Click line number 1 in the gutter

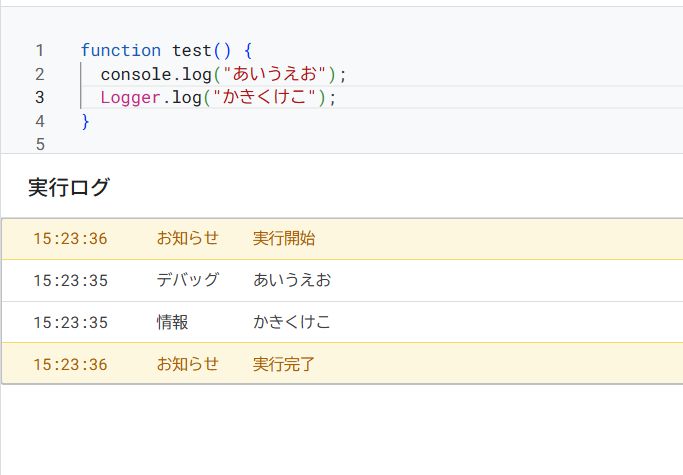39,50
